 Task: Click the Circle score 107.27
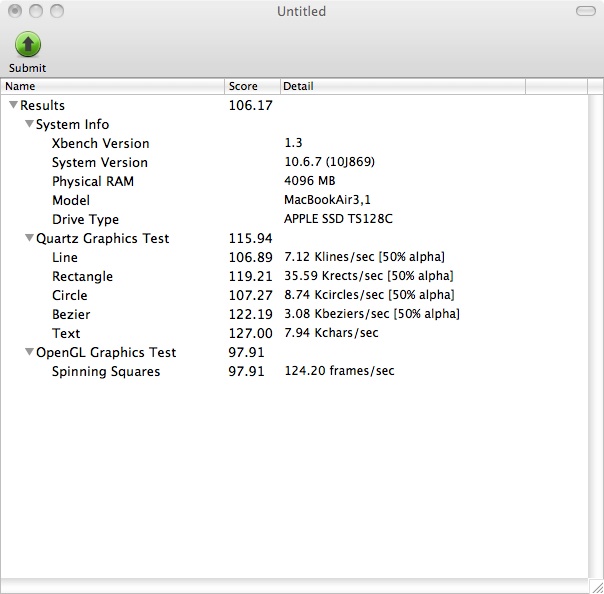click(250, 295)
